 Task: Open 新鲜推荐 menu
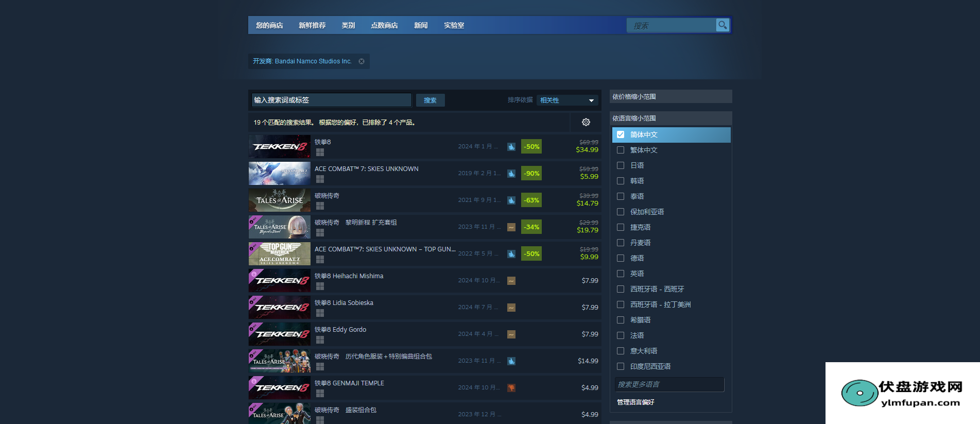pyautogui.click(x=312, y=25)
